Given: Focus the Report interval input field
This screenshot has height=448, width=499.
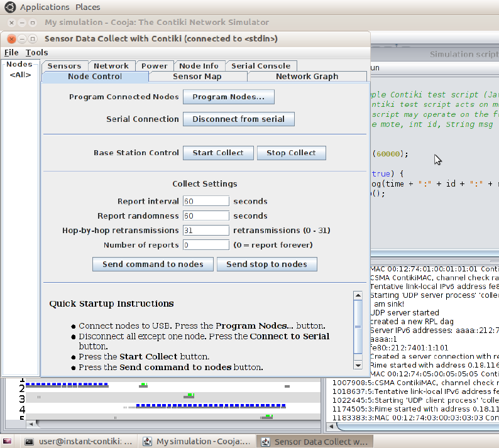Looking at the screenshot, I should point(206,201).
